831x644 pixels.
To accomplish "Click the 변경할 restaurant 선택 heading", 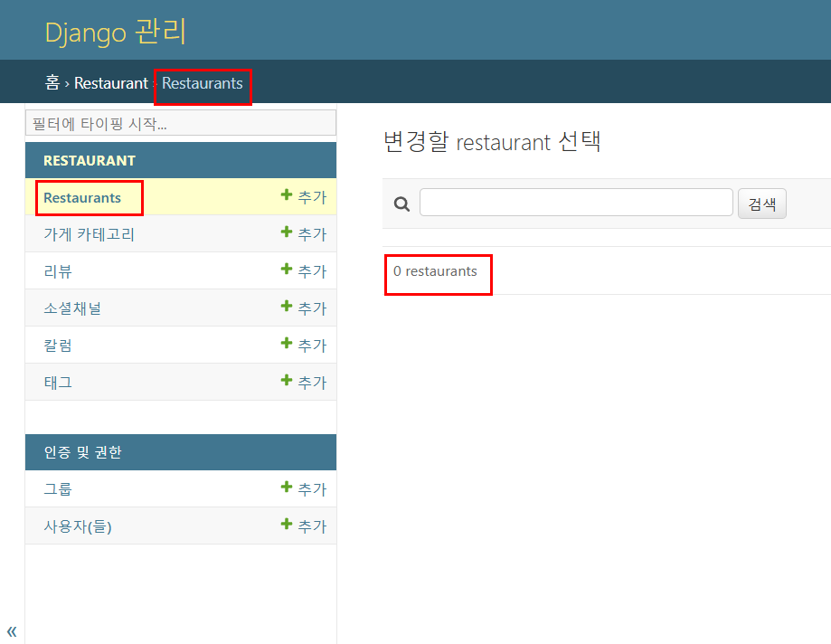I will coord(492,141).
